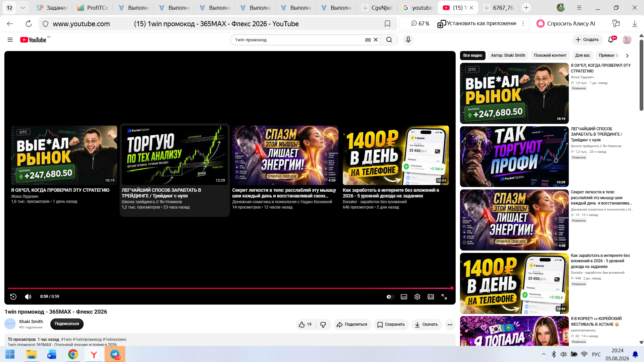Reload the page with the refresh icon

click(x=29, y=24)
